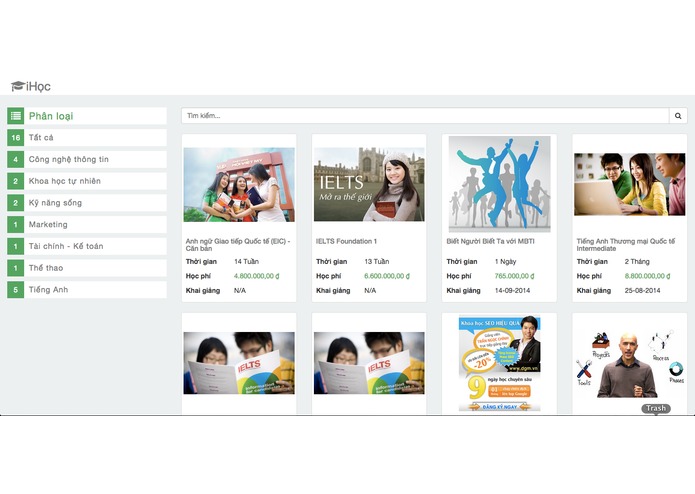The width and height of the screenshot is (695, 494).
Task: Click the 1 Ngày duration value
Action: [505, 261]
